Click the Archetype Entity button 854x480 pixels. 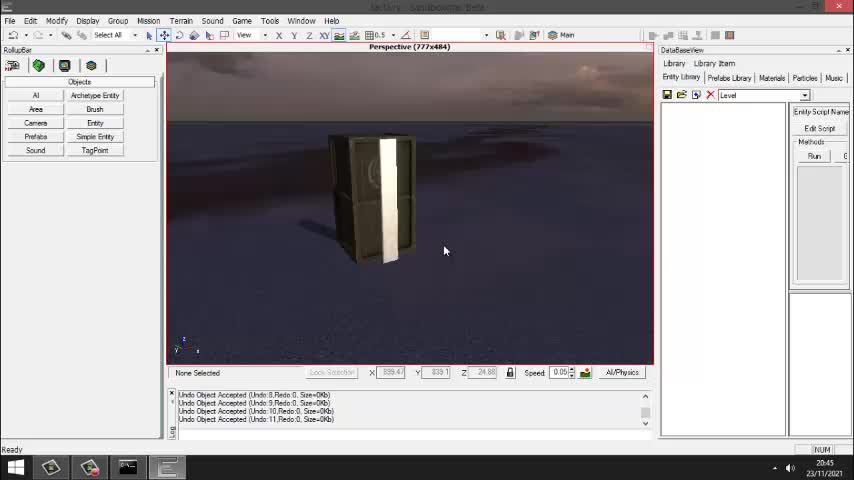[95, 95]
